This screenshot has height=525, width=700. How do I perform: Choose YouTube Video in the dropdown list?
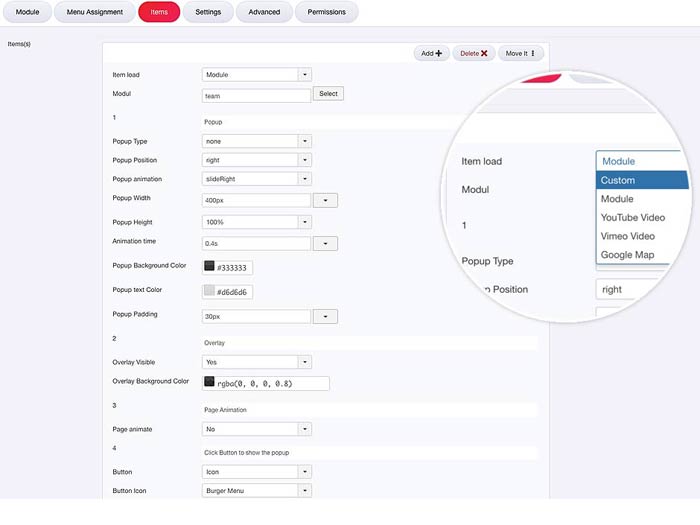pyautogui.click(x=633, y=217)
